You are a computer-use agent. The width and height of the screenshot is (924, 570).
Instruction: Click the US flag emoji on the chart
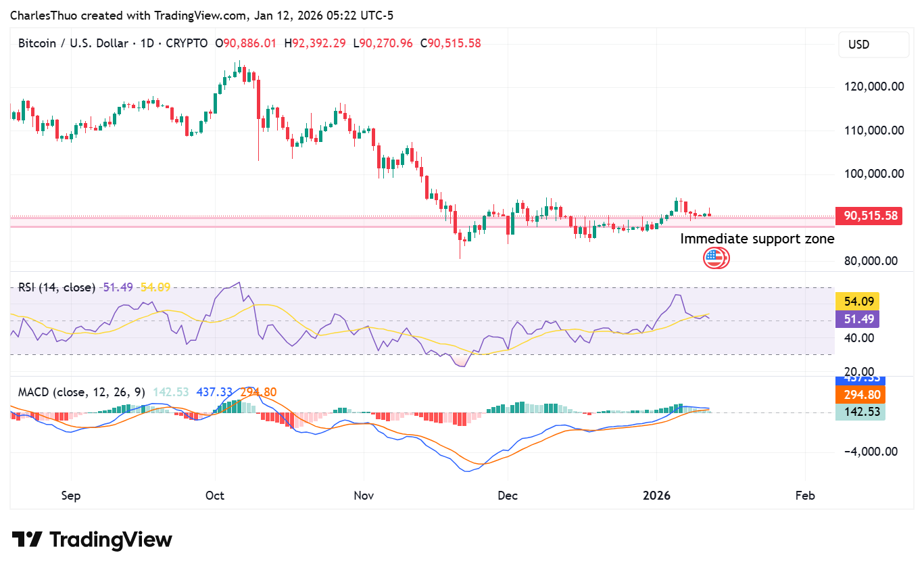715,258
